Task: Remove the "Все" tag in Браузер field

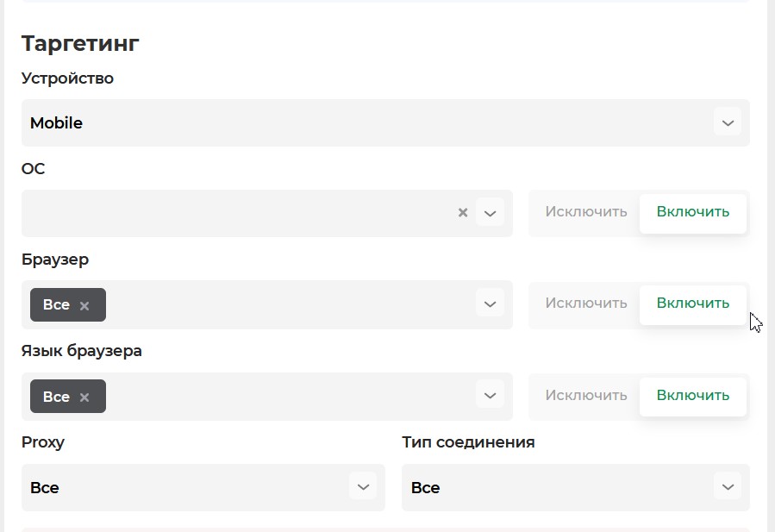Action: coord(84,305)
